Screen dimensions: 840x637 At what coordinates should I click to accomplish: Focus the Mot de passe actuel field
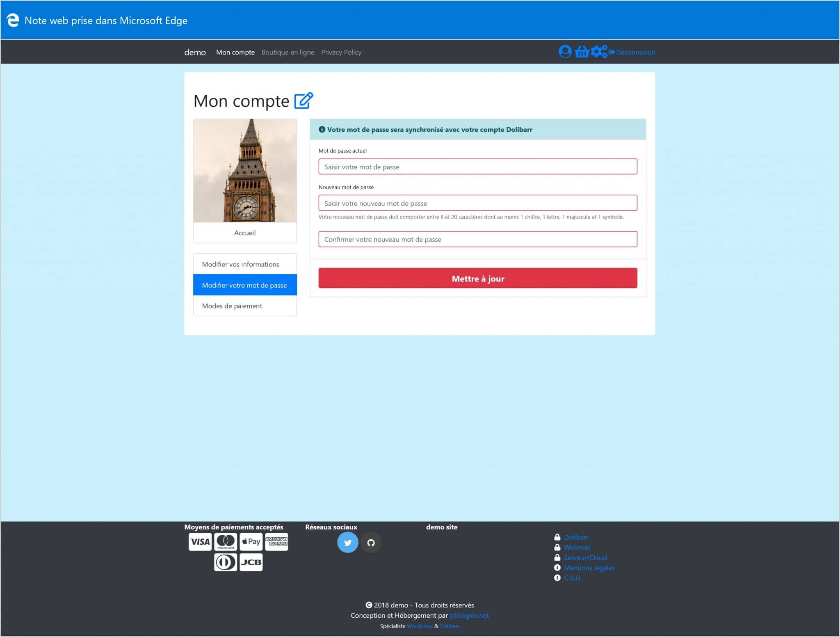pos(477,167)
